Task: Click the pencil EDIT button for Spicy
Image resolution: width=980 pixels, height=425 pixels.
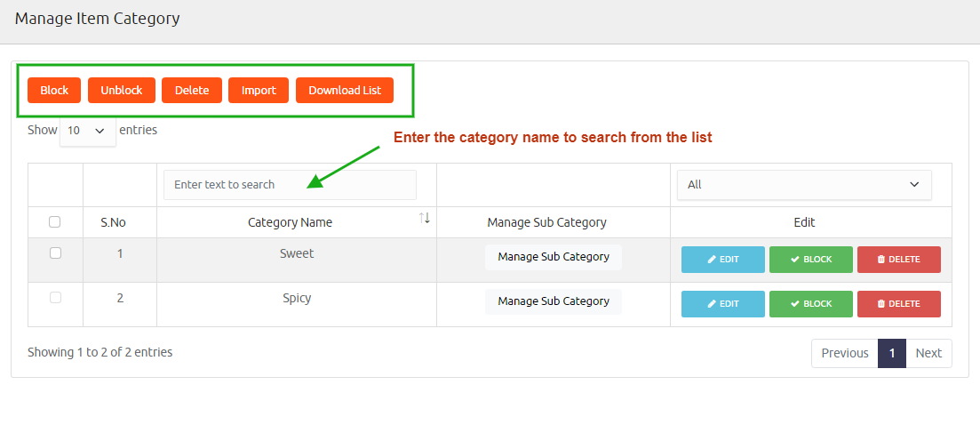Action: pos(723,304)
